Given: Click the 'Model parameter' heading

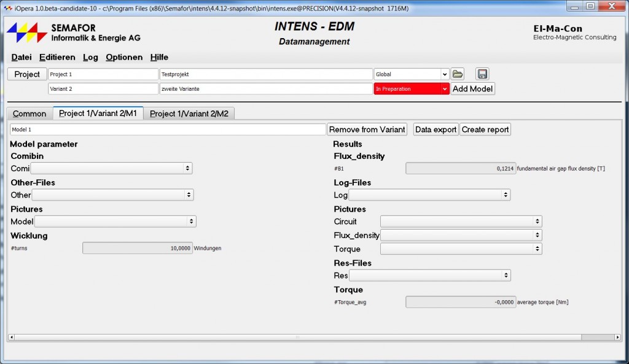Looking at the screenshot, I should coord(44,144).
